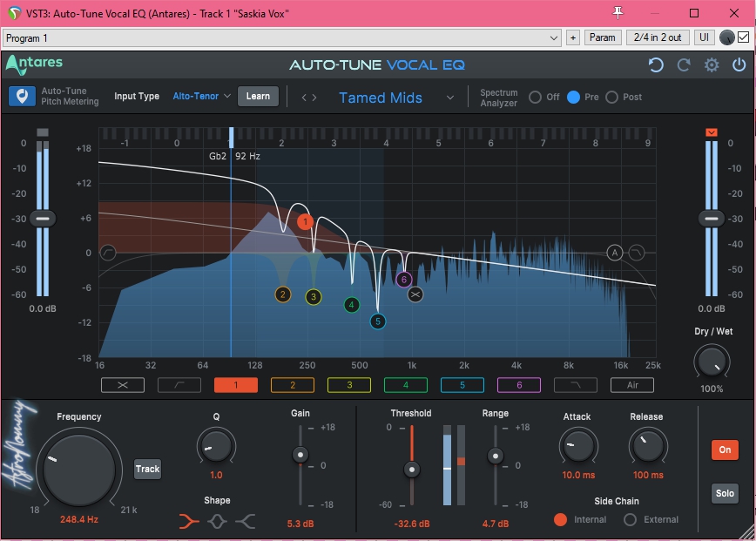
Task: Click the Threshold slider handle
Action: (412, 470)
